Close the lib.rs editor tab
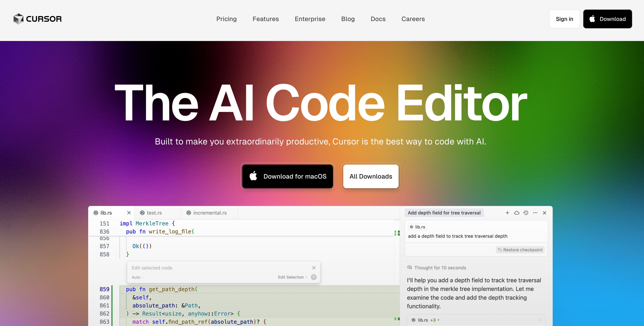 coord(129,213)
